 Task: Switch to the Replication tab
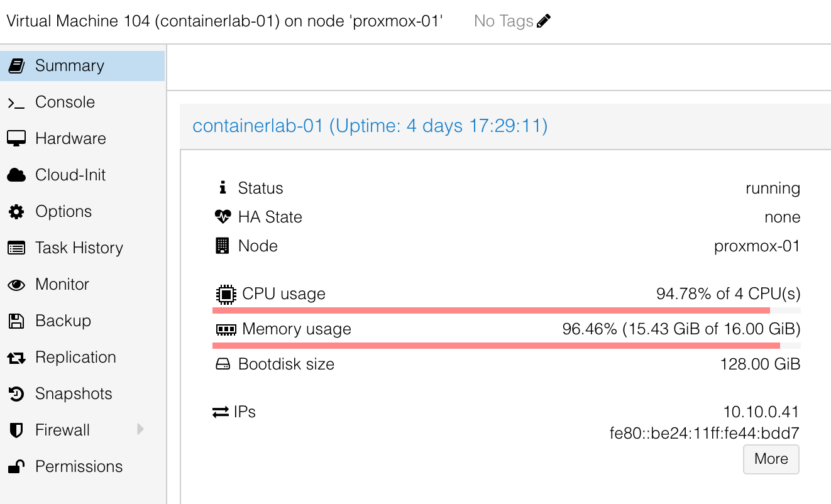click(x=75, y=358)
